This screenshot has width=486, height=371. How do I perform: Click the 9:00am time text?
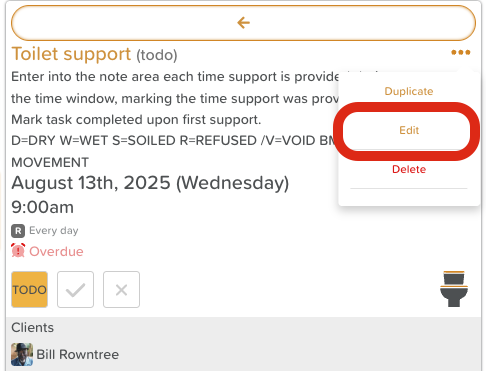tap(42, 207)
